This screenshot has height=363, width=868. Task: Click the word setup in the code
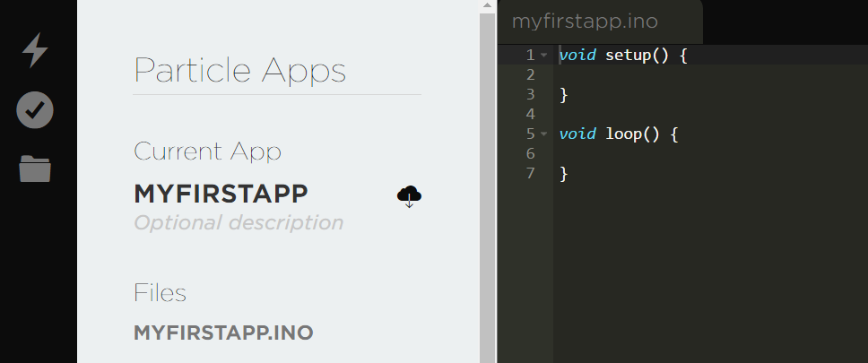[627, 56]
